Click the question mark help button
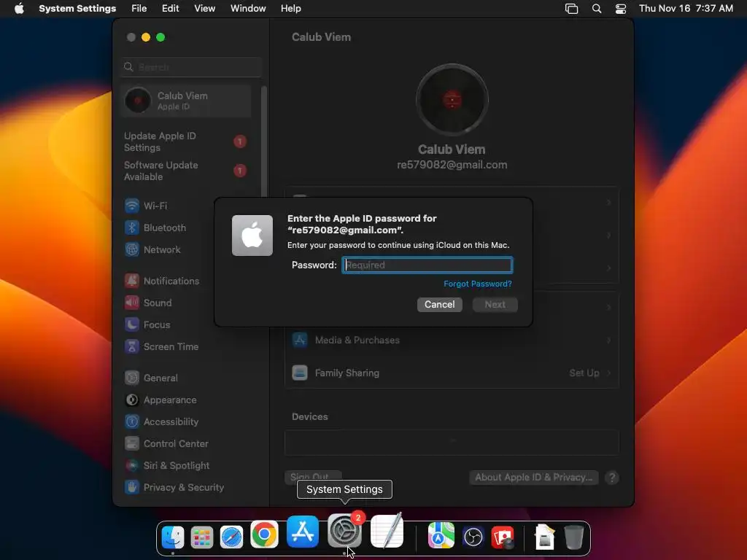 pyautogui.click(x=612, y=477)
